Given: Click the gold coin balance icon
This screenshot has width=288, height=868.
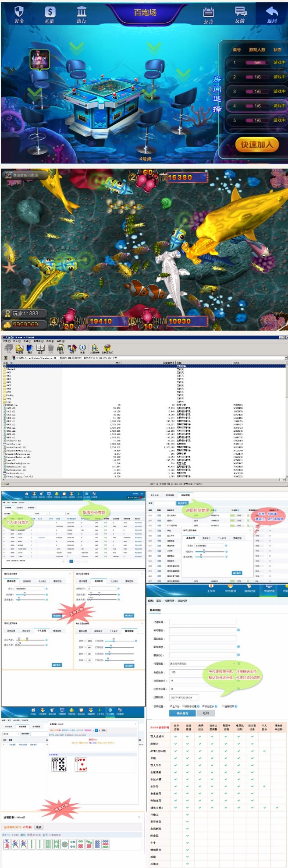Looking at the screenshot, I should (7, 325).
